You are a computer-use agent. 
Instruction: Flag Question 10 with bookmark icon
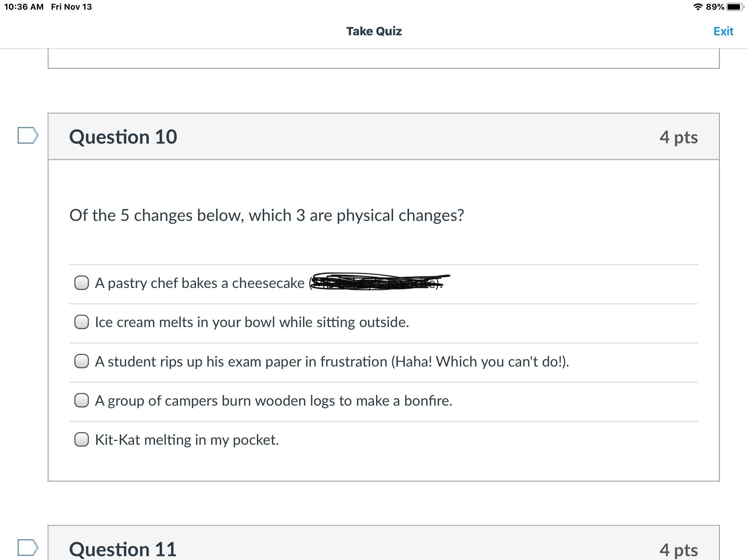(28, 135)
